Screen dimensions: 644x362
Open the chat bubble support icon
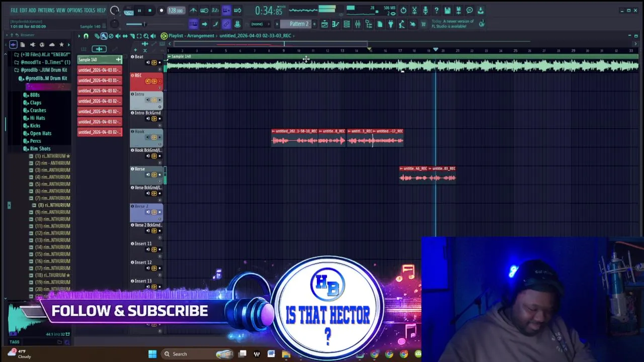click(469, 11)
